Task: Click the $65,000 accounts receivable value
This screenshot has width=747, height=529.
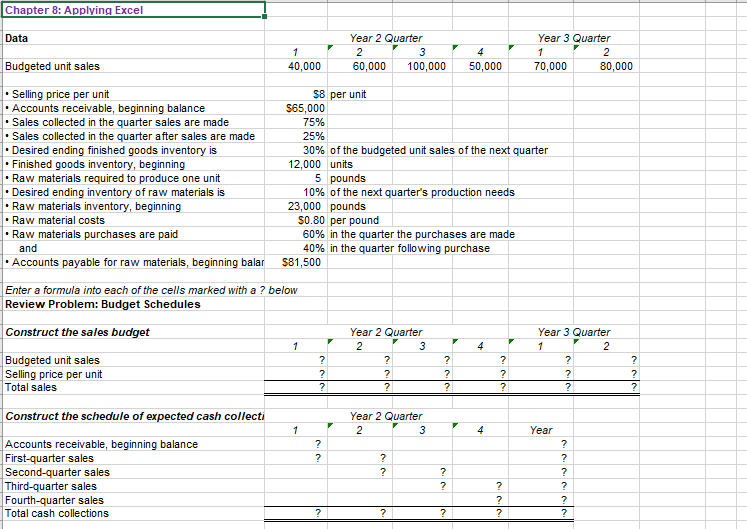Action: click(x=296, y=108)
